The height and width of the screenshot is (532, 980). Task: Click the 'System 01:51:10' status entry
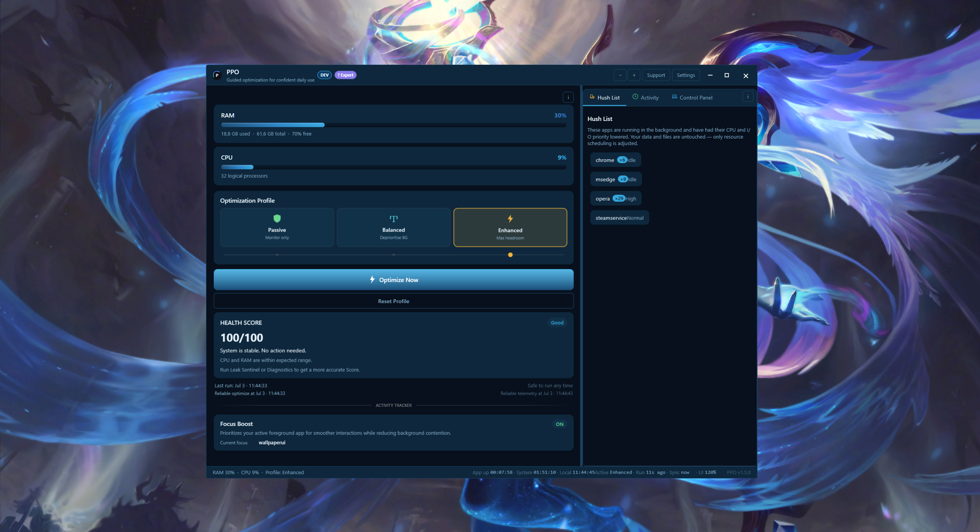point(536,473)
